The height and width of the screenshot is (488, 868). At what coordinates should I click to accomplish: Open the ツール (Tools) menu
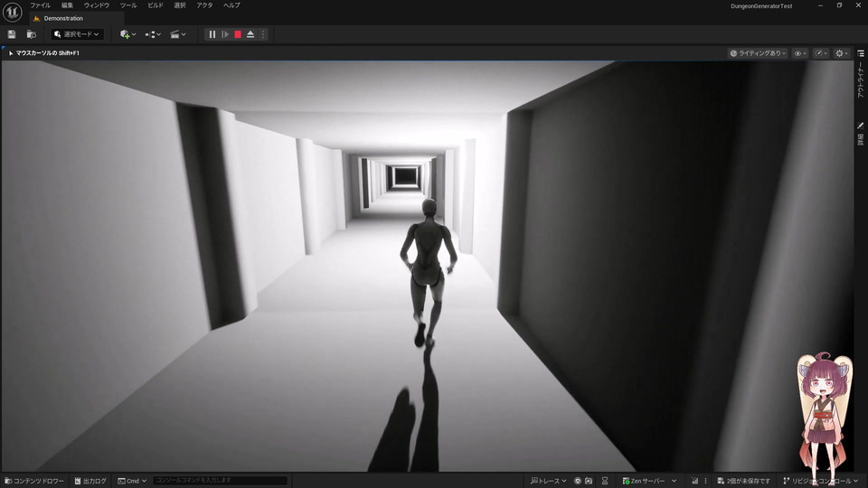pos(127,5)
